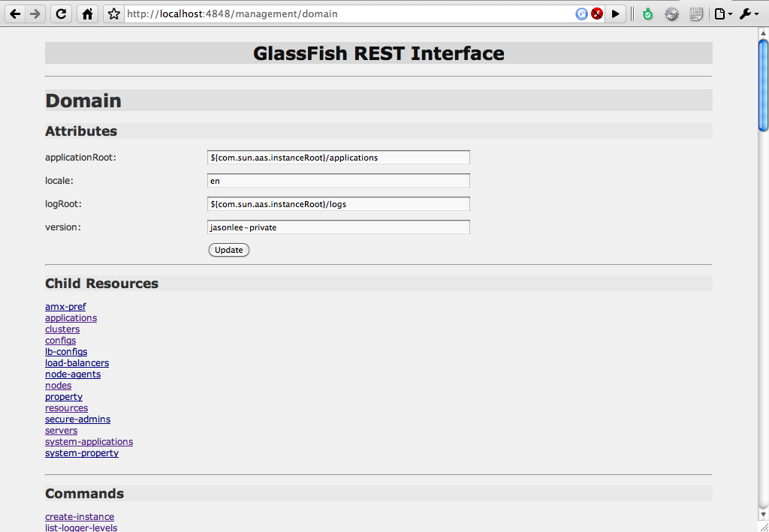Open the gear extension icon
This screenshot has width=769, height=532.
[671, 14]
